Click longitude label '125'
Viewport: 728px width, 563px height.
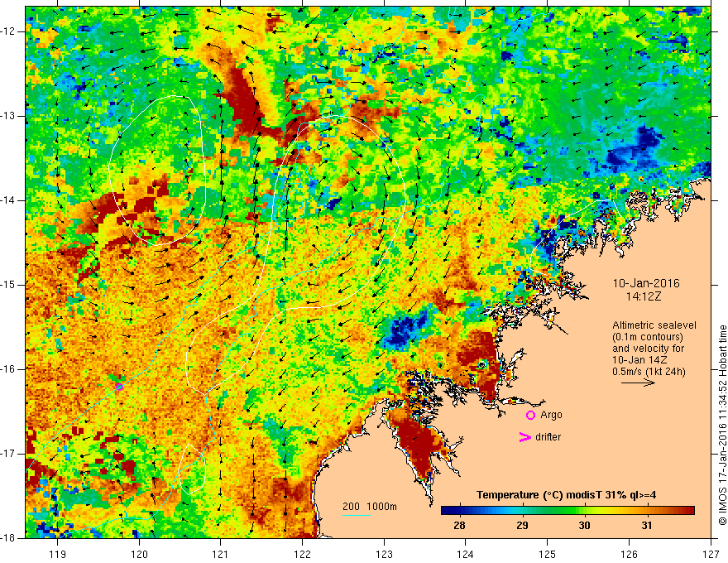click(x=548, y=554)
